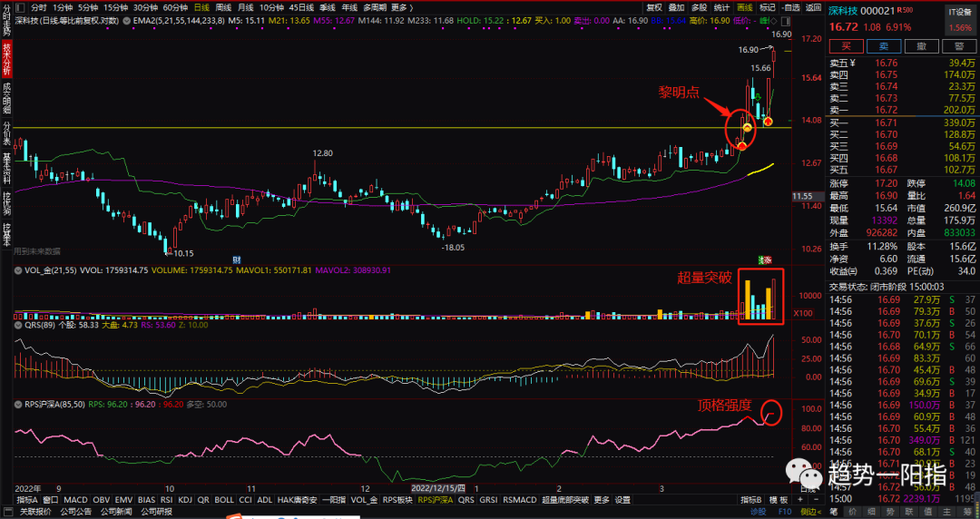The image size is (980, 519).
Task: Open the 技术分析 sidebar tab
Action: pos(7,59)
